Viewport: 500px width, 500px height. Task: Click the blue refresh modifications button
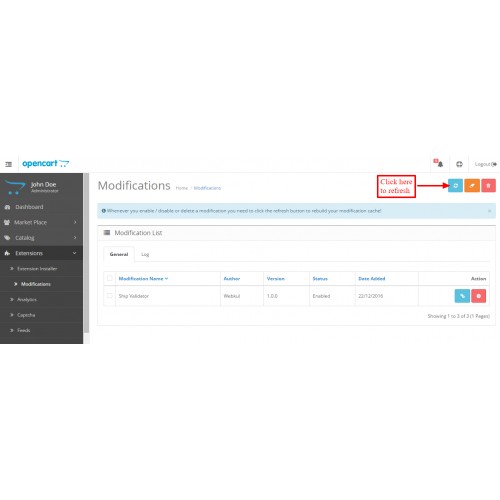click(x=455, y=186)
